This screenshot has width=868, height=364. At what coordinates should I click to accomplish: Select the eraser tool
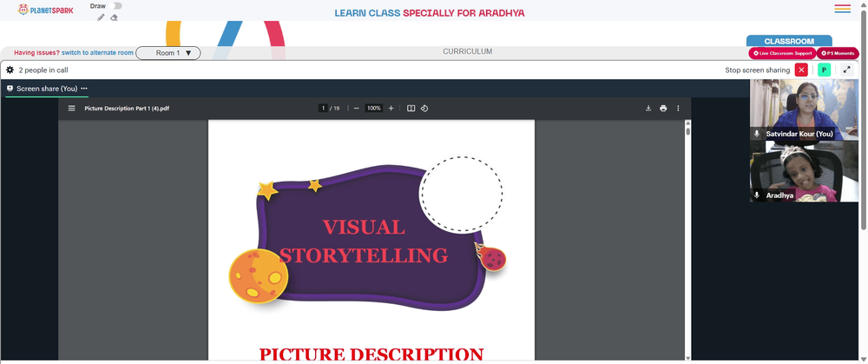pos(114,17)
